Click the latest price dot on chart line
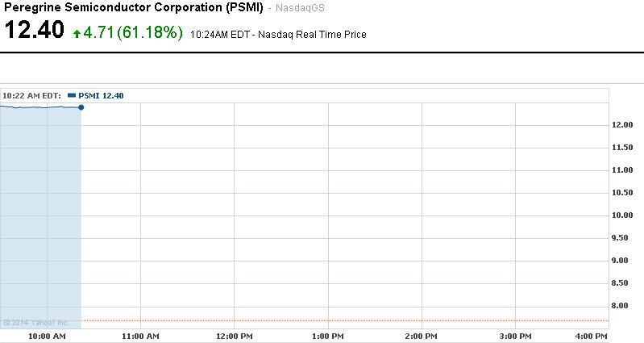 point(81,107)
